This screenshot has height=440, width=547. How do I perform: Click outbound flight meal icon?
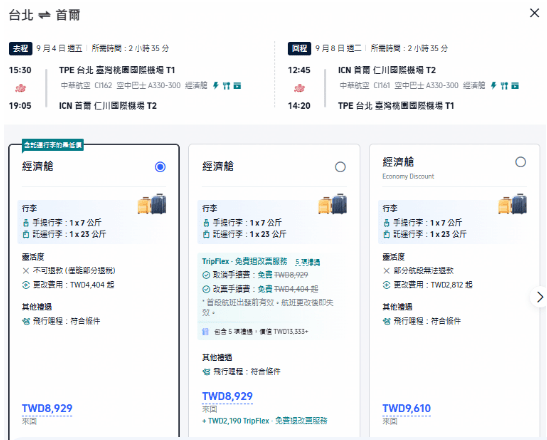(x=226, y=85)
